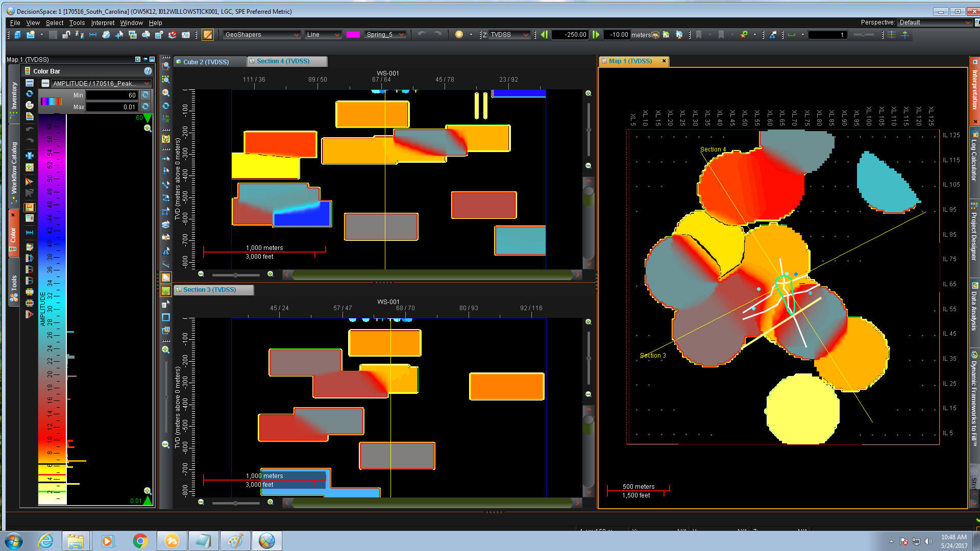980x551 pixels.
Task: Click the green step-forward Z arrow
Action: click(596, 35)
